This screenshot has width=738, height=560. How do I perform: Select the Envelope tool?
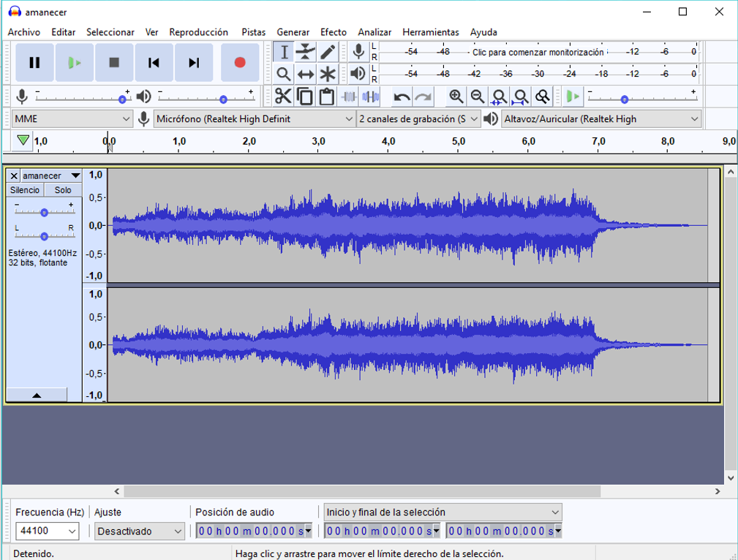coord(305,51)
